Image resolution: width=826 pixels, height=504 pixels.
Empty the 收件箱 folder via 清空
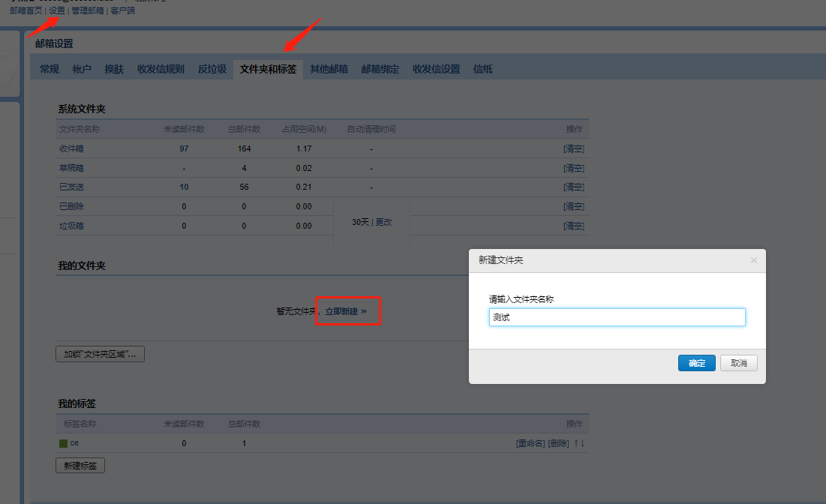point(573,148)
